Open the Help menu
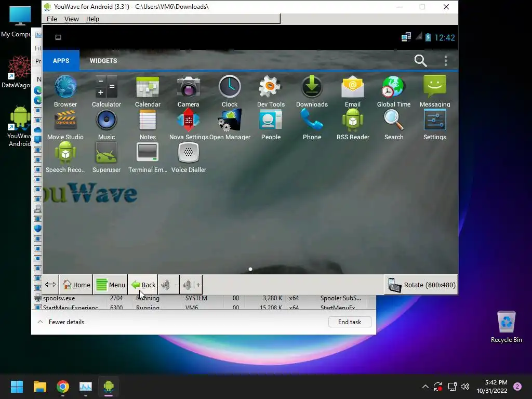Screen dimensions: 532x399 click(92, 19)
